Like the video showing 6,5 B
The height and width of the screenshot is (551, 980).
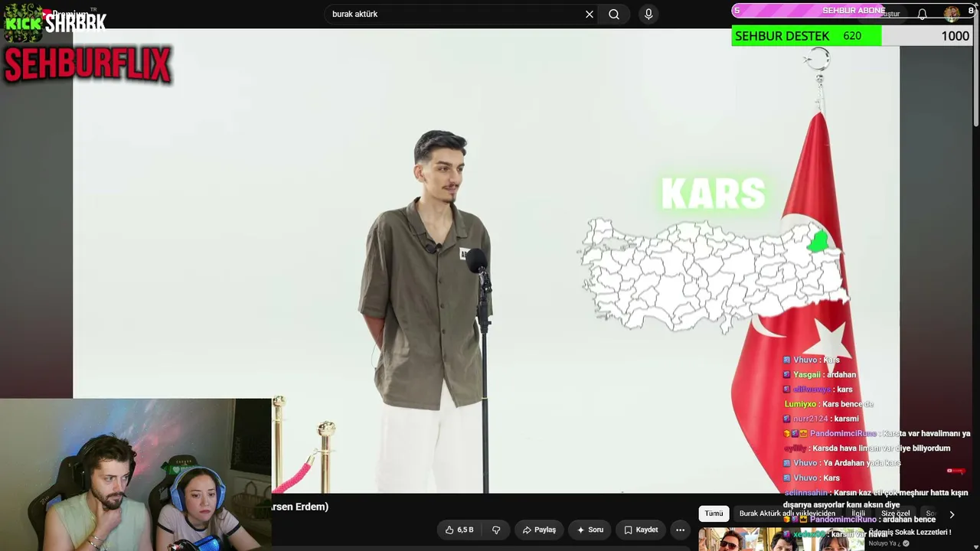point(459,530)
